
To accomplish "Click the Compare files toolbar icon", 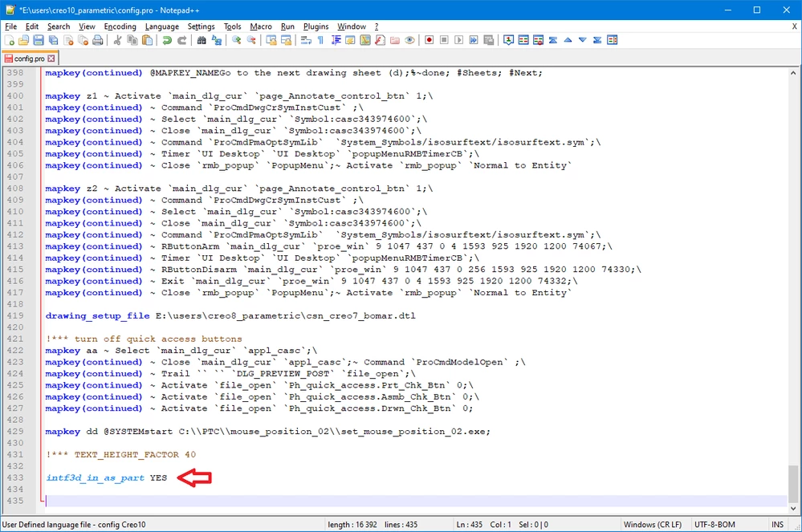I will [523, 40].
